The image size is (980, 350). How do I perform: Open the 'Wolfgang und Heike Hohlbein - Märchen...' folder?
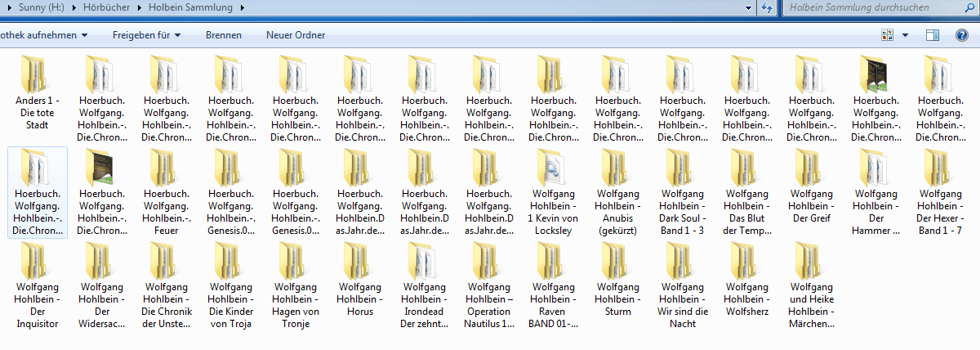pyautogui.click(x=813, y=286)
